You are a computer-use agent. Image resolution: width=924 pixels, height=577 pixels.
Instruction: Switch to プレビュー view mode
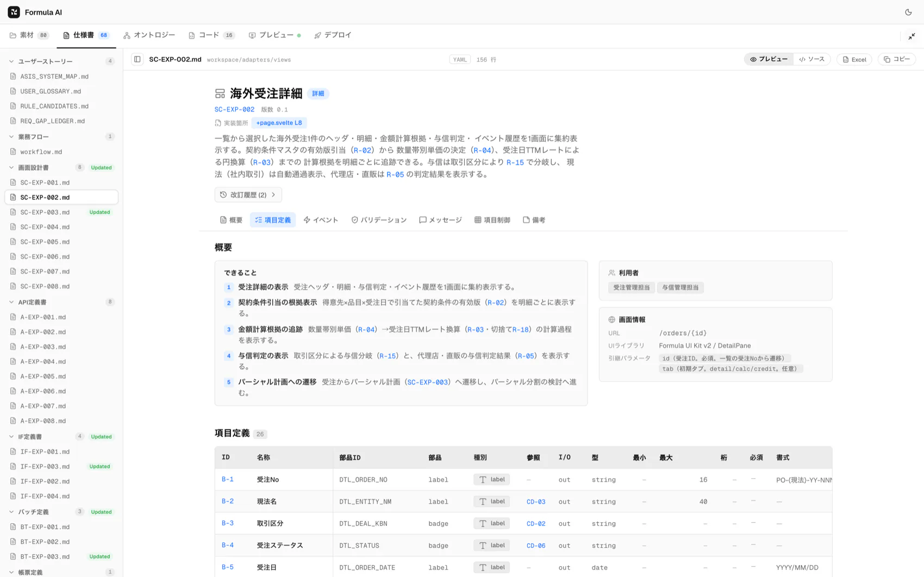(x=769, y=59)
